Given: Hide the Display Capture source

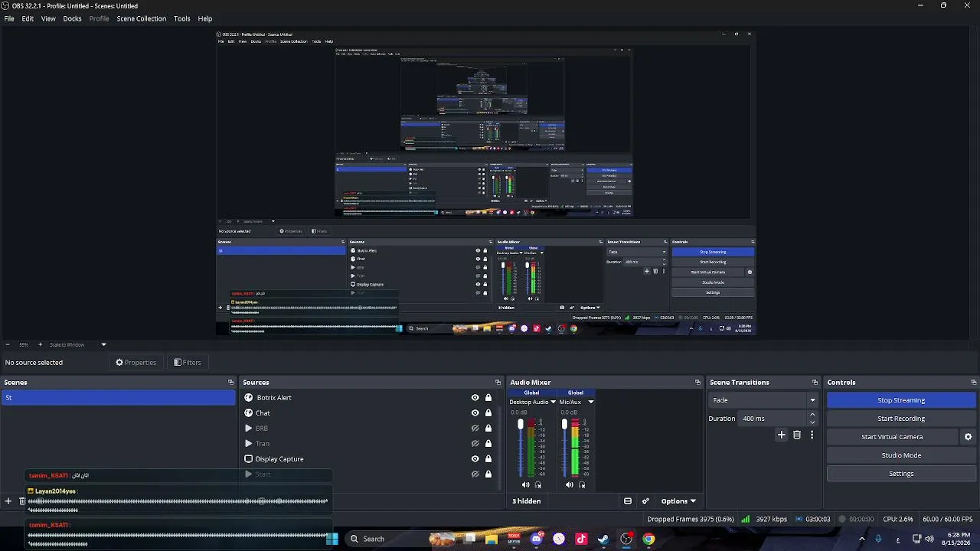Looking at the screenshot, I should coord(475,459).
